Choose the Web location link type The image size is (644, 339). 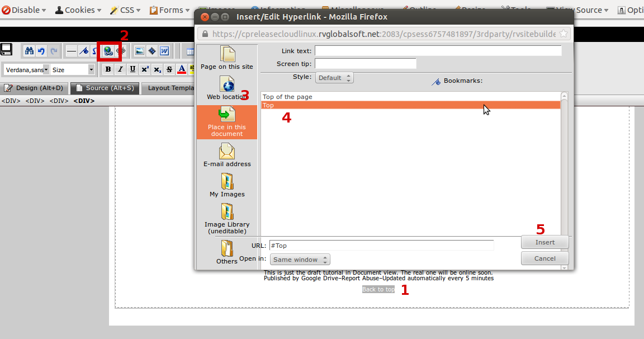[x=227, y=88]
